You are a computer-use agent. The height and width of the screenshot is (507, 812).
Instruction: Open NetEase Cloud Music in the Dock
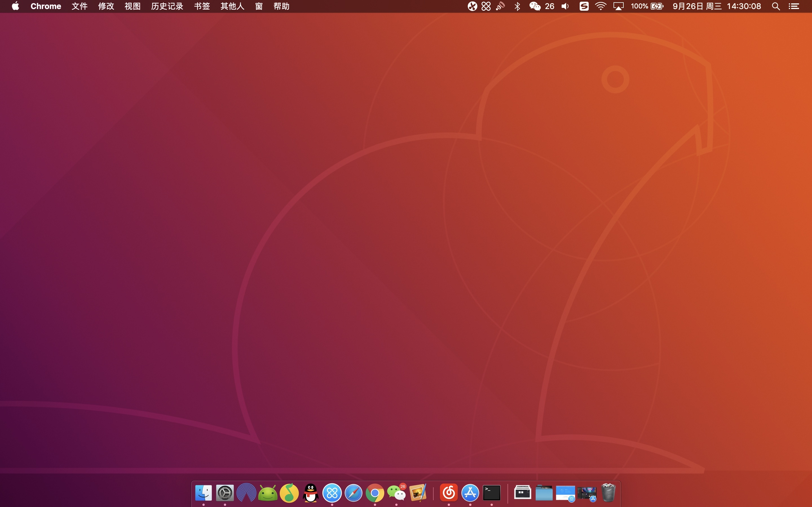(x=449, y=493)
